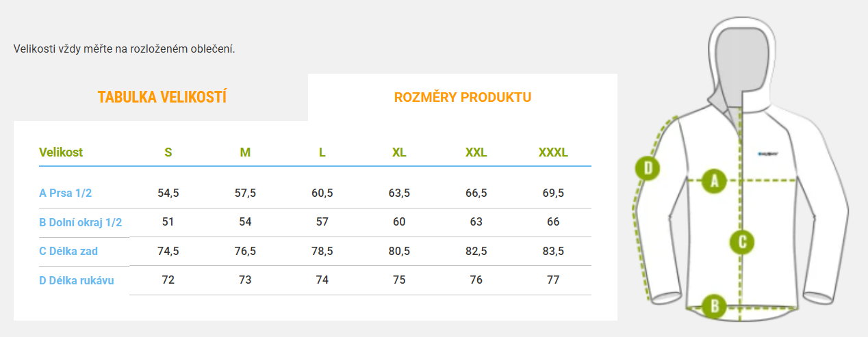Click the C Délka zad row label
Viewport: 868px width, 337px height.
68,251
